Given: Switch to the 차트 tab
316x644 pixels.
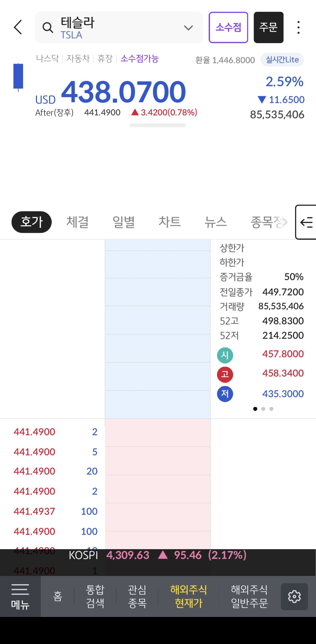Looking at the screenshot, I should (170, 222).
